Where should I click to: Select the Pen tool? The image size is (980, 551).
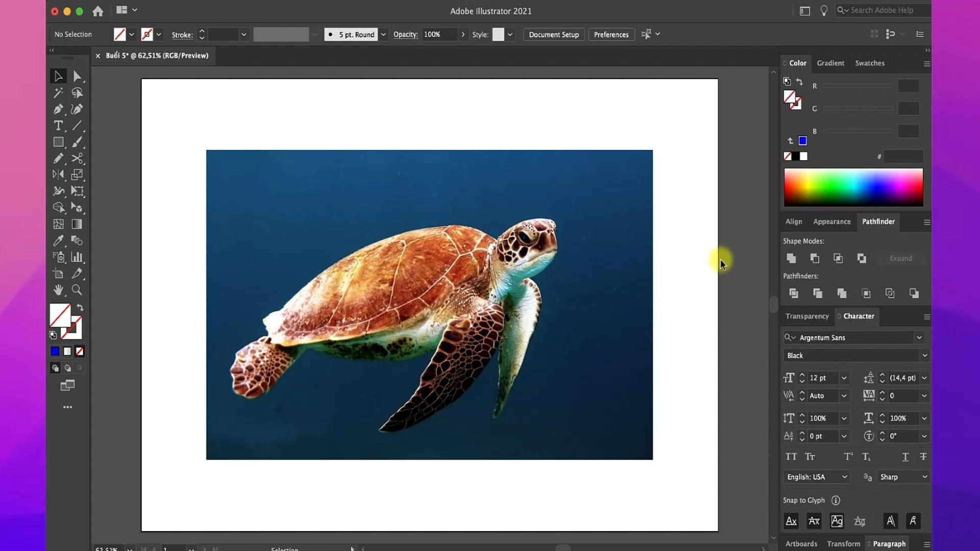pos(58,109)
